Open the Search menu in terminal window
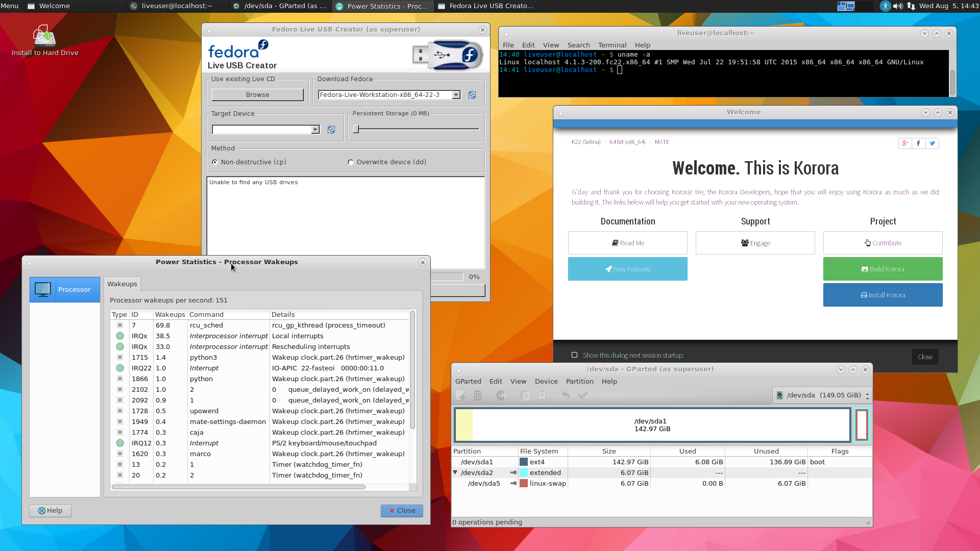Viewport: 980px width, 551px height. [578, 45]
